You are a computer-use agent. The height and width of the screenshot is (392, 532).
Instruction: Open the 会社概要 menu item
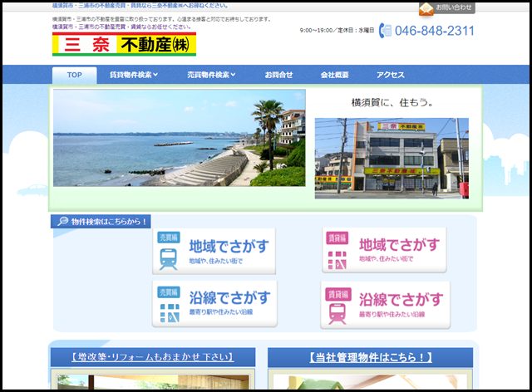tap(334, 75)
